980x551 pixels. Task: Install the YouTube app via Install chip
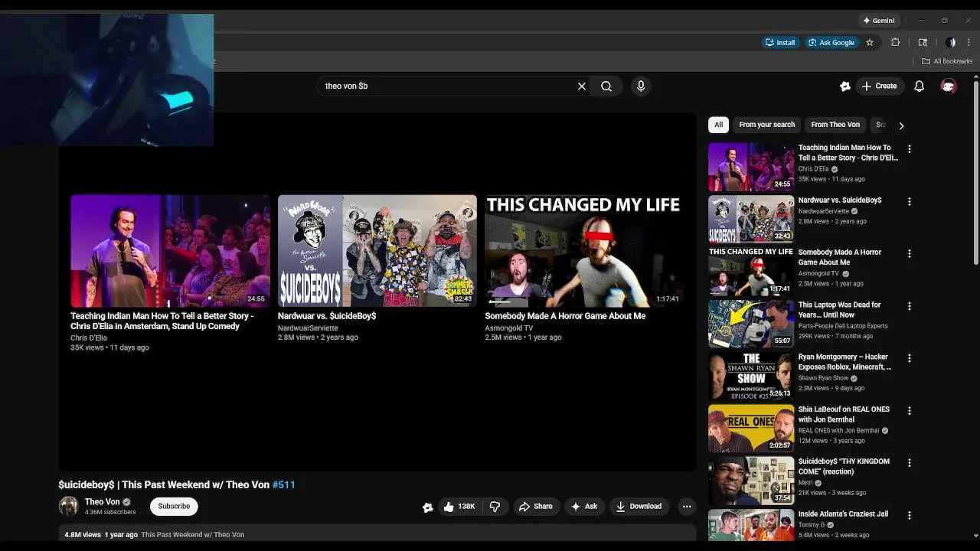pos(780,43)
